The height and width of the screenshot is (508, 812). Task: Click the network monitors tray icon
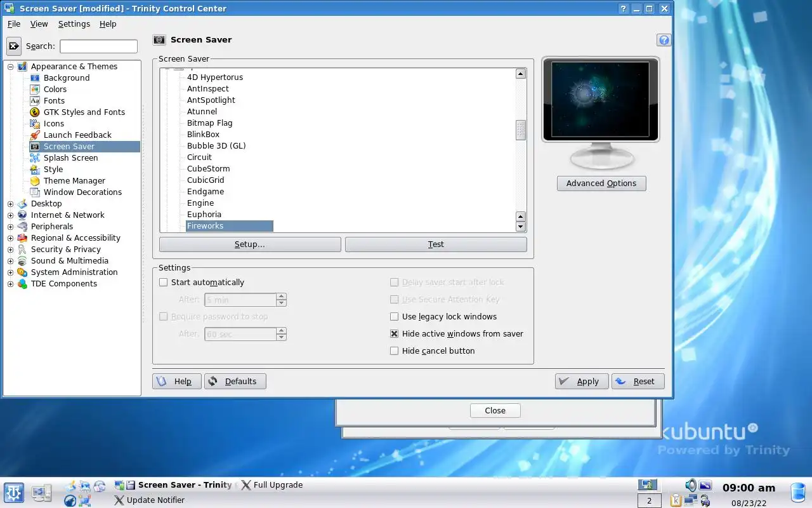(x=691, y=500)
